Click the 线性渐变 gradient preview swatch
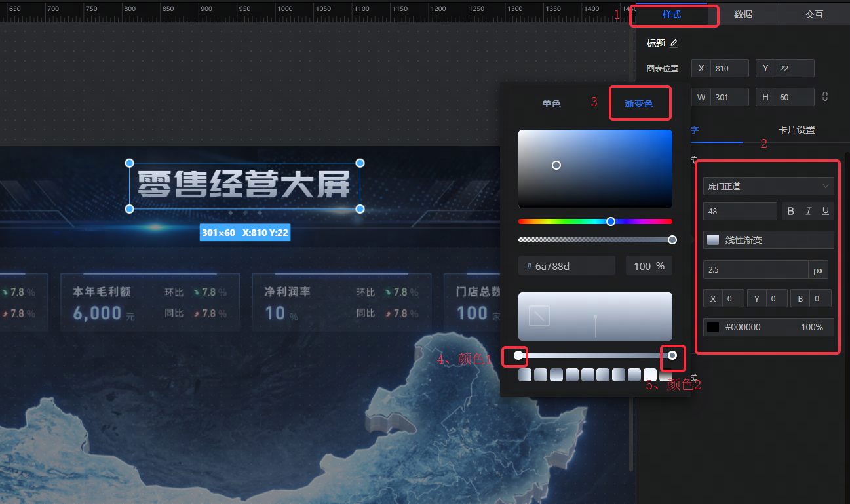The height and width of the screenshot is (504, 850). pos(713,240)
